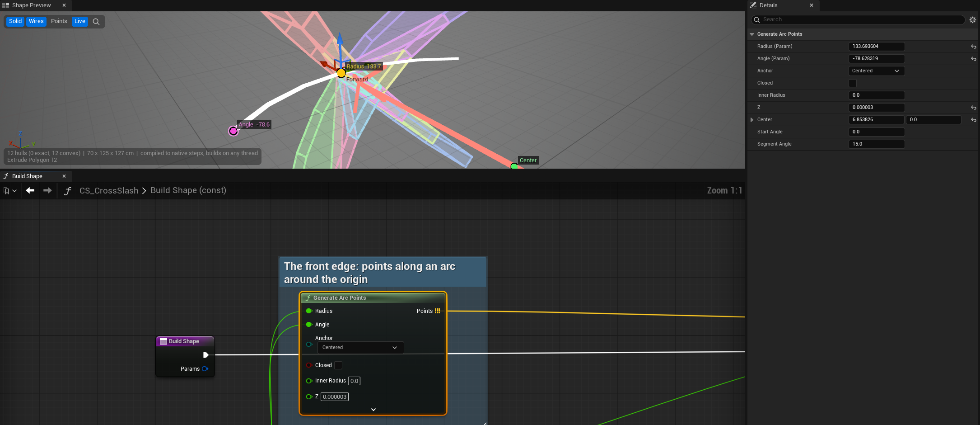This screenshot has width=980, height=425.
Task: Reset Radius (Param) to default value
Action: coord(974,47)
